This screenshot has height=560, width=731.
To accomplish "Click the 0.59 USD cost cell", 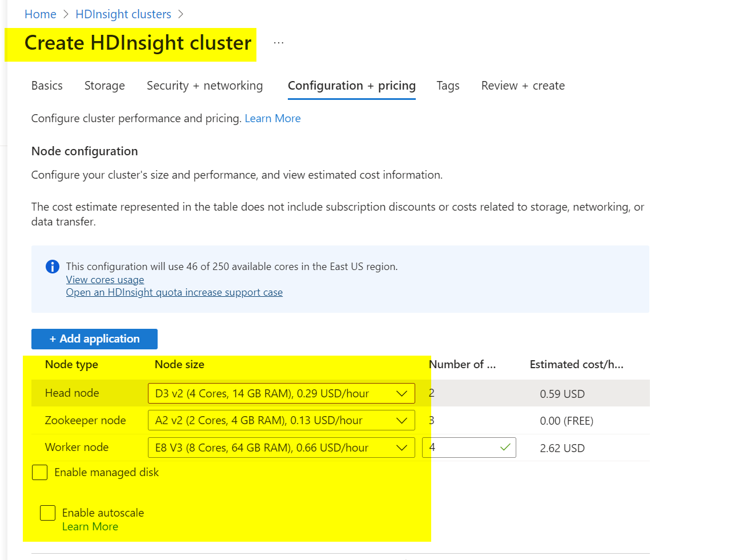I will pyautogui.click(x=563, y=394).
